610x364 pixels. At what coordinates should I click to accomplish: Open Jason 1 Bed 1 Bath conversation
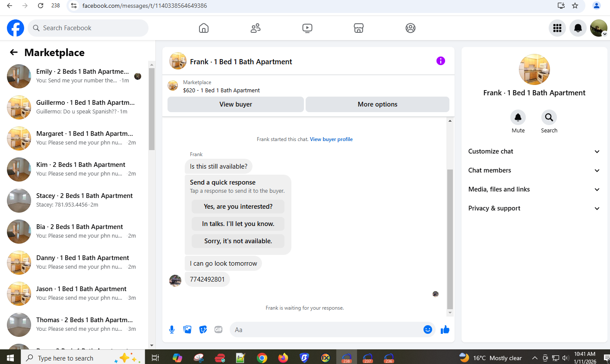pos(75,294)
